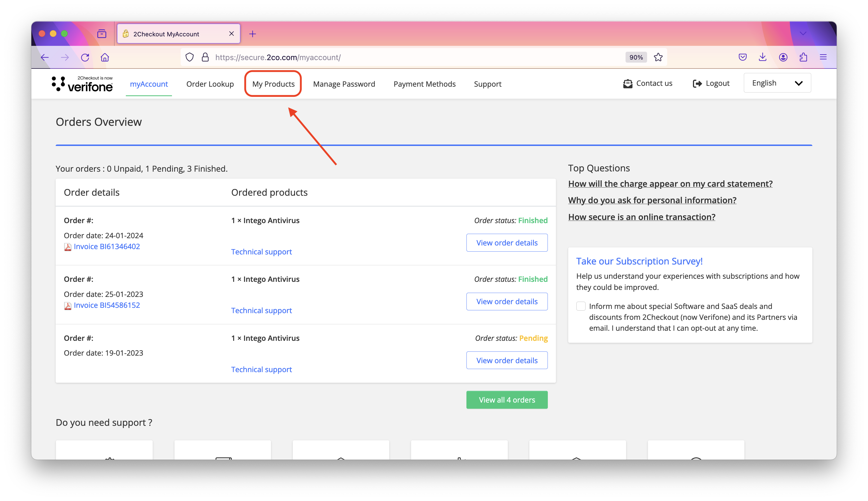The image size is (868, 501).
Task: Click the Logout link
Action: [x=717, y=83]
